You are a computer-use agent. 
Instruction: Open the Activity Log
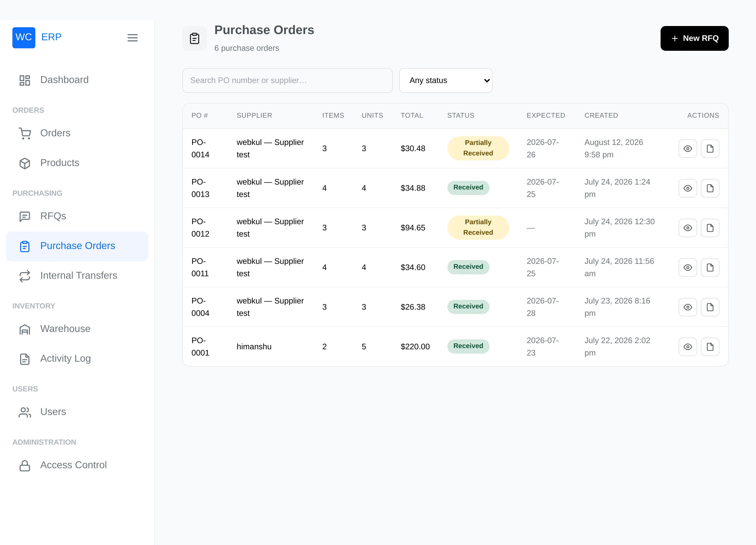point(77,359)
